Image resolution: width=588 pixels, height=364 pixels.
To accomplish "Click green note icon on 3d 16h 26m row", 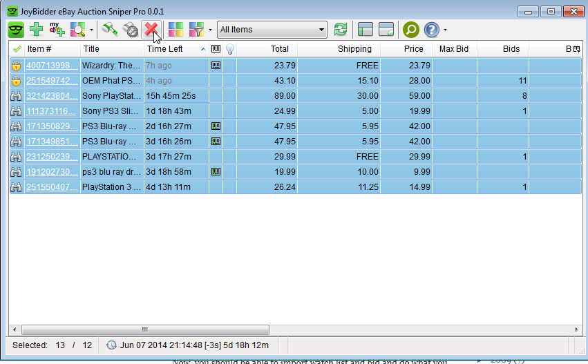I will 216,142.
